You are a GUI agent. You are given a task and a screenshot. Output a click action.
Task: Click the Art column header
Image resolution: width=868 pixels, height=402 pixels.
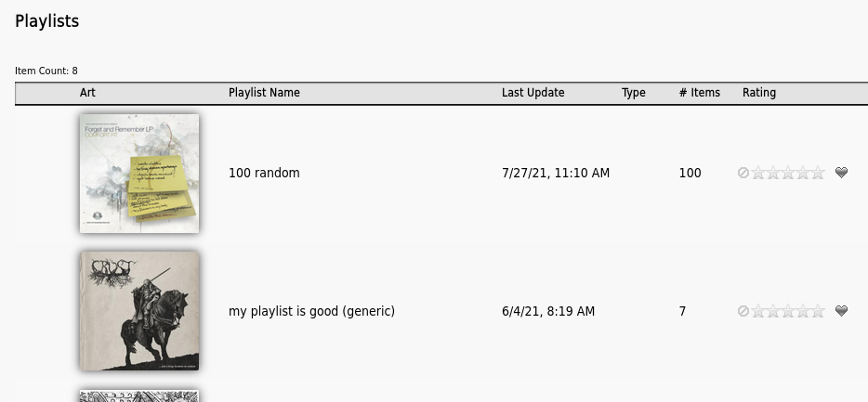coord(87,93)
